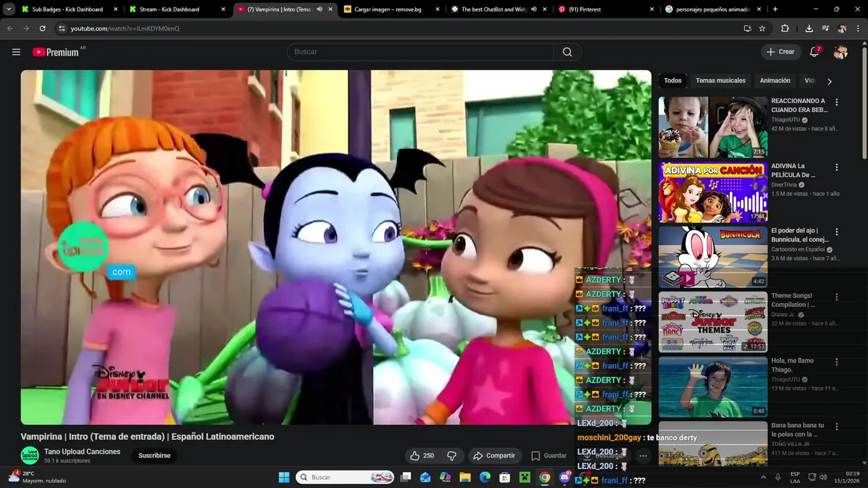Open the ADIVINA por CANCIÓN thumbnail
The height and width of the screenshot is (488, 868).
pyautogui.click(x=713, y=192)
